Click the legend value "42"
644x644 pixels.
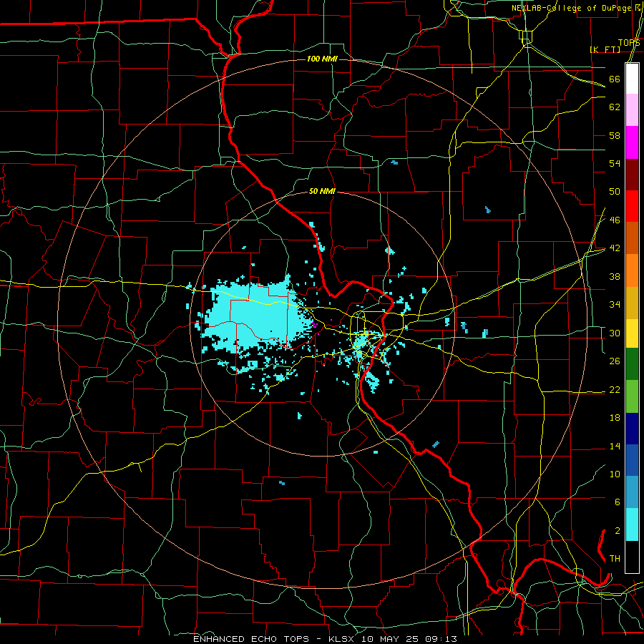[615, 248]
